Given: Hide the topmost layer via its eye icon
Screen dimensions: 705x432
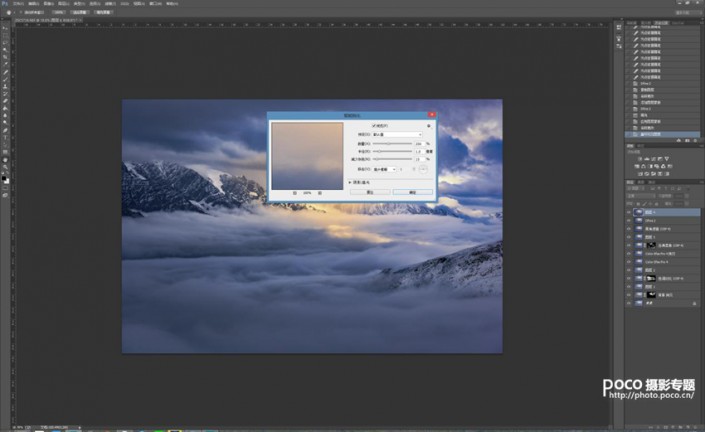Looking at the screenshot, I should 629,213.
